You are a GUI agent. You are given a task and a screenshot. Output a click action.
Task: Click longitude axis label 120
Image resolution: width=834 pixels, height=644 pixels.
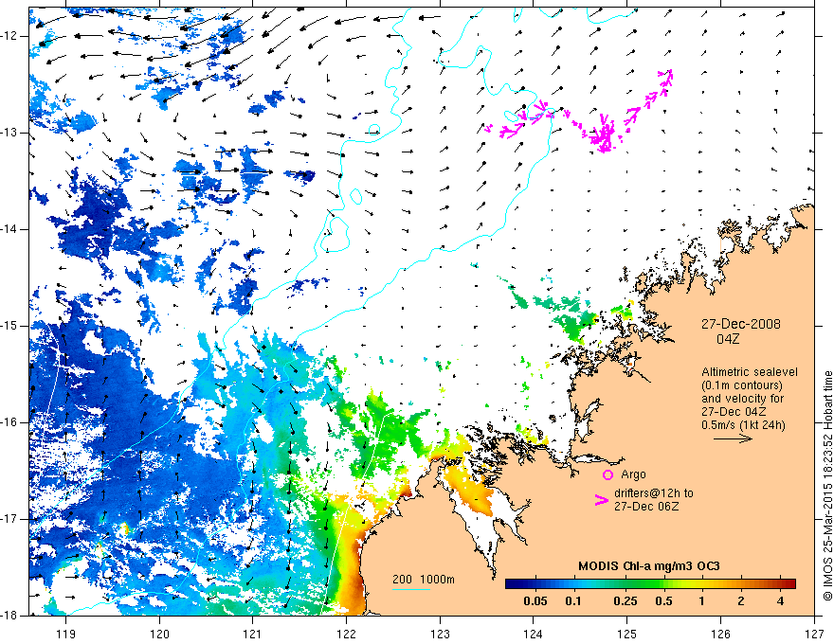pos(159,634)
